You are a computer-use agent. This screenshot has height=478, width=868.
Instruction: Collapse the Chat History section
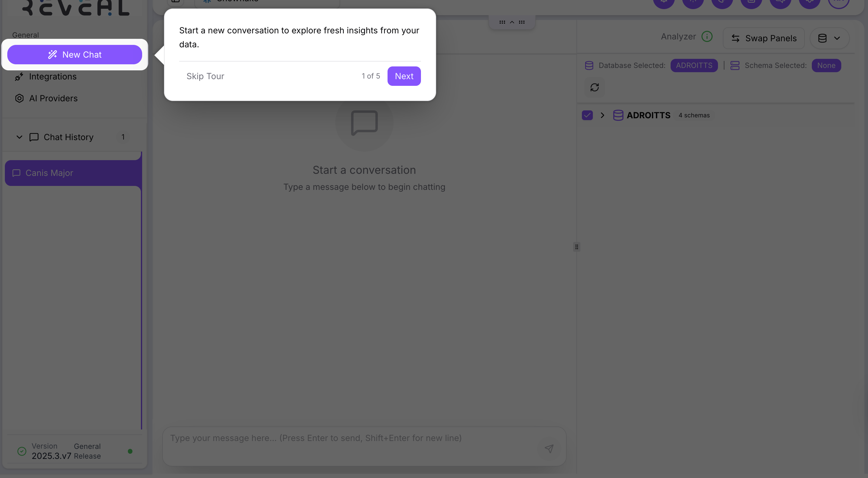tap(19, 137)
